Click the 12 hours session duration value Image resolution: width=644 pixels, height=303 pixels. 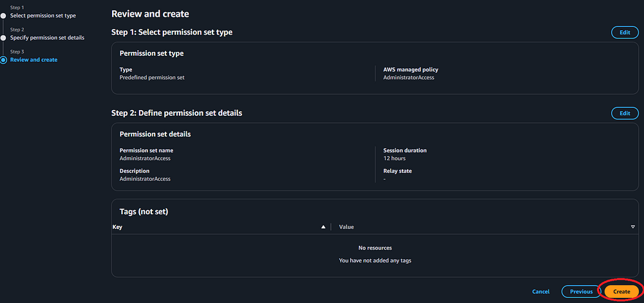394,158
